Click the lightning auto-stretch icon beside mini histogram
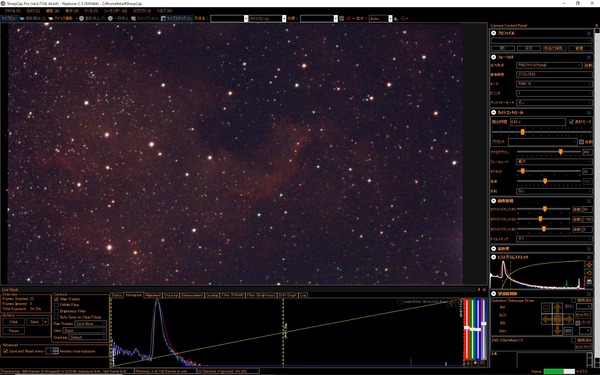This screenshot has width=600, height=375. coord(589,265)
